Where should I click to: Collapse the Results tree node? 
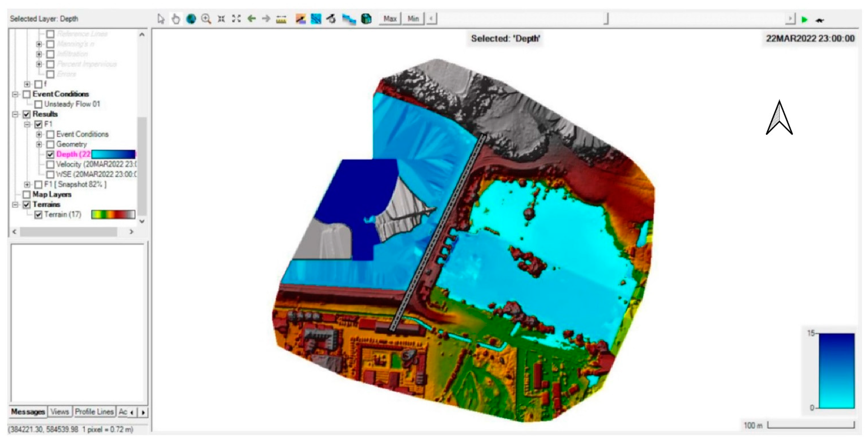15,114
